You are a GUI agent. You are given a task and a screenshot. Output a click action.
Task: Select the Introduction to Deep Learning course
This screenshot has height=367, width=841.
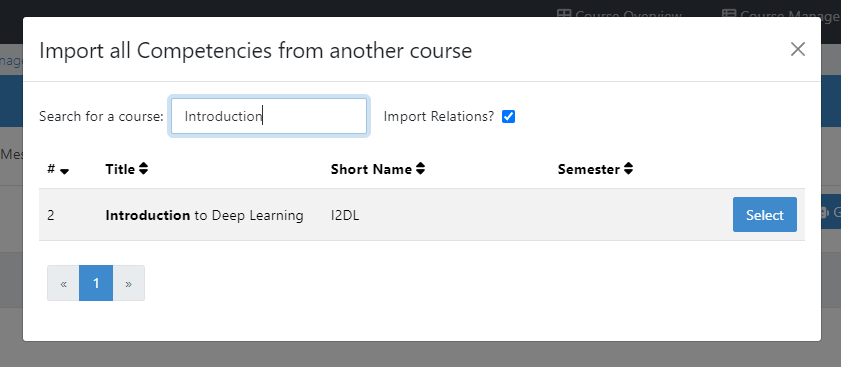click(764, 215)
